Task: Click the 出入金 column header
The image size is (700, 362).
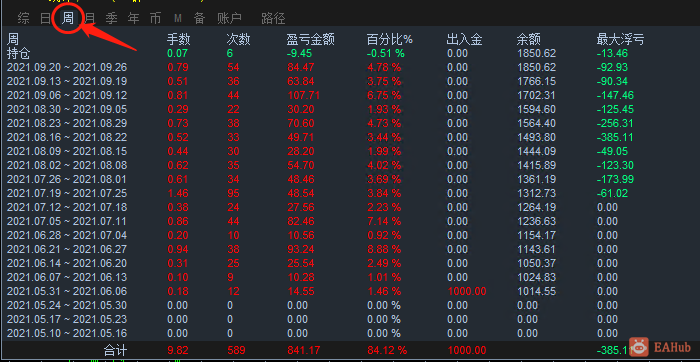Action: point(464,40)
